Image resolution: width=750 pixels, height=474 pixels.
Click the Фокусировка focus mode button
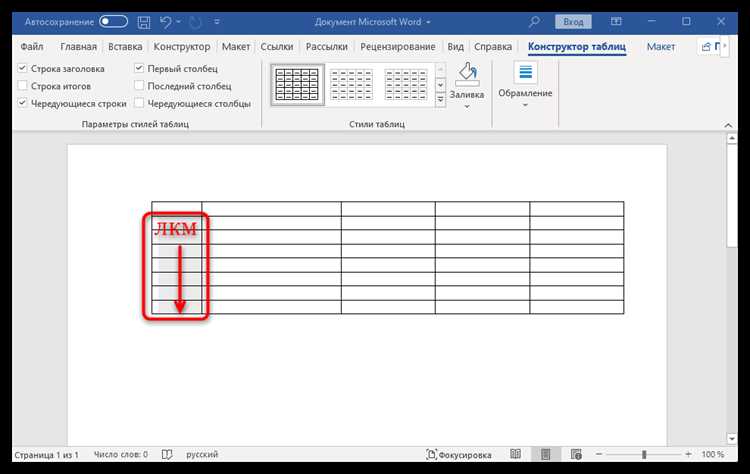458,454
